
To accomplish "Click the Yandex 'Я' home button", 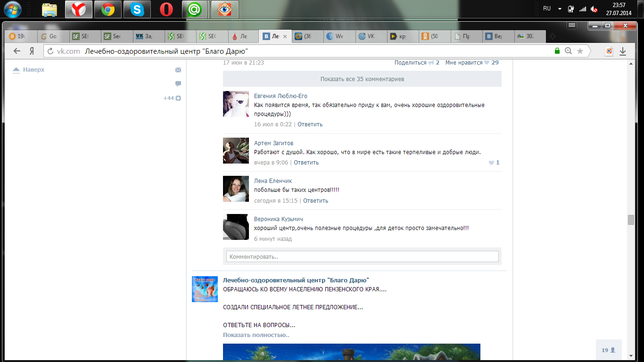I will [32, 51].
